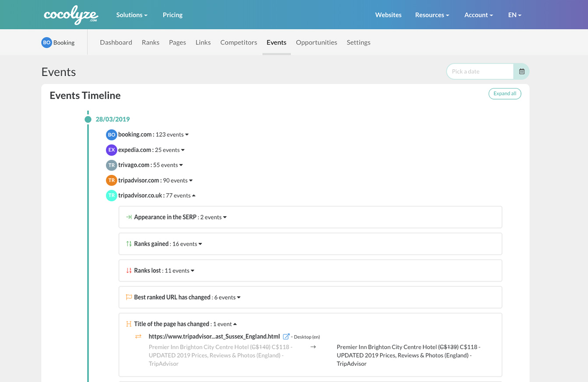
Task: Click the Expand all button
Action: click(505, 93)
